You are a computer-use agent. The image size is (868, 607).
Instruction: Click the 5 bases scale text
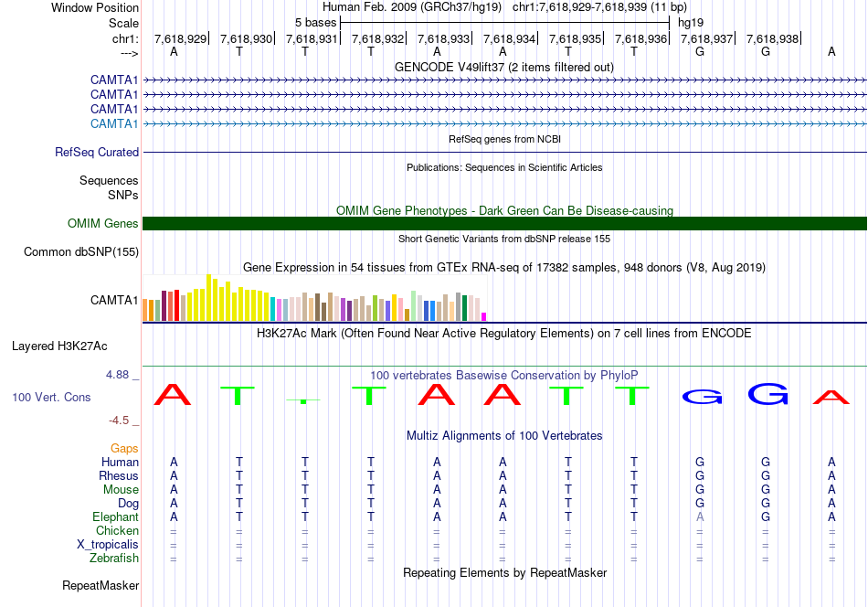click(315, 23)
